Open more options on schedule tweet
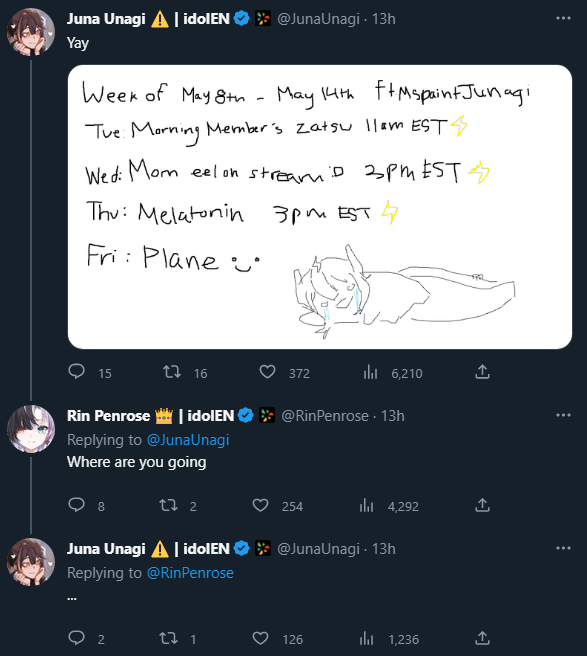 (x=563, y=18)
